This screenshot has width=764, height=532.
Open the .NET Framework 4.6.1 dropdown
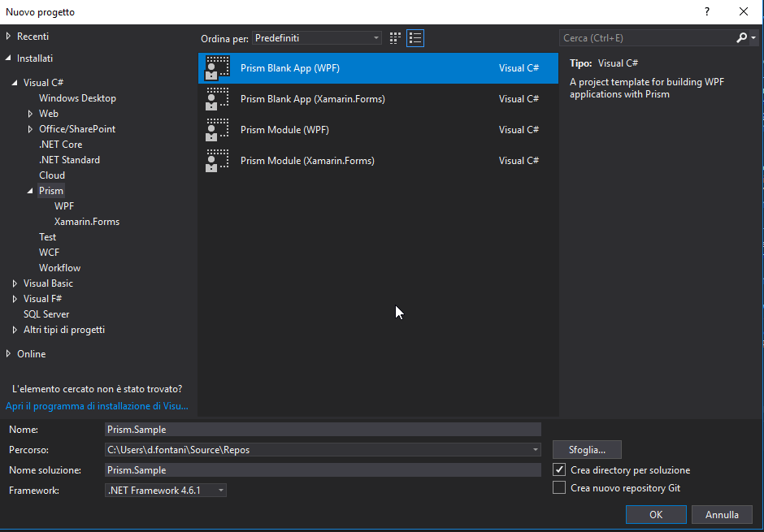[220, 490]
